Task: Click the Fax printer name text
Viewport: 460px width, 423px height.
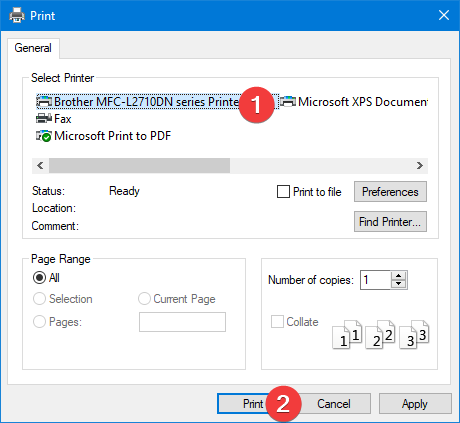Action: point(63,119)
